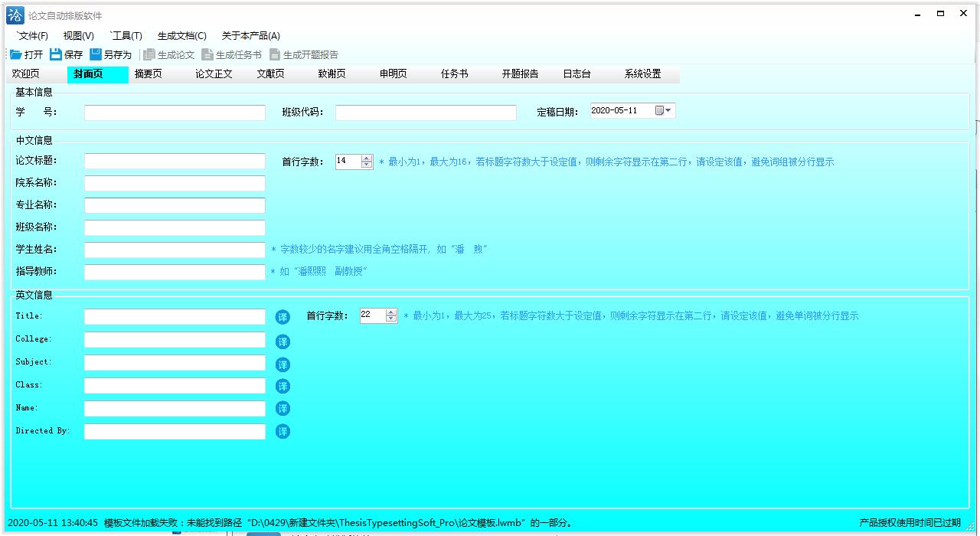Click the app logo in title bar

pos(15,15)
